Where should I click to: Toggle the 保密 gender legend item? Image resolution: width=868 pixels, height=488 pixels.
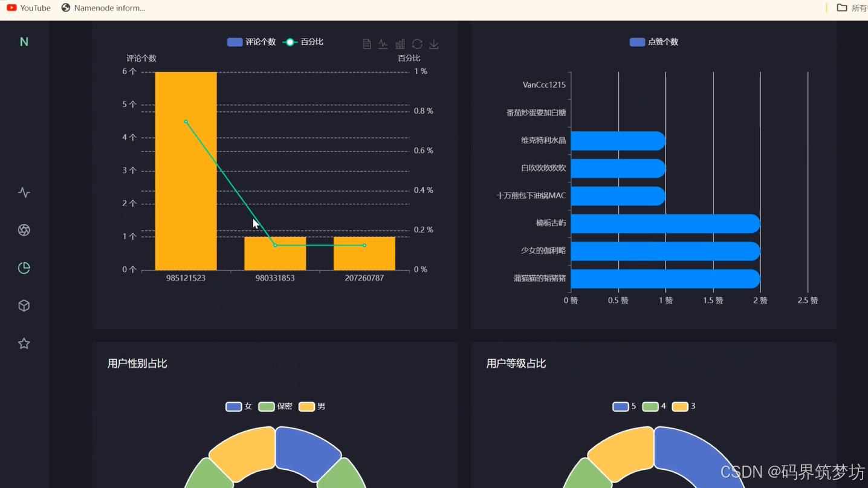276,406
